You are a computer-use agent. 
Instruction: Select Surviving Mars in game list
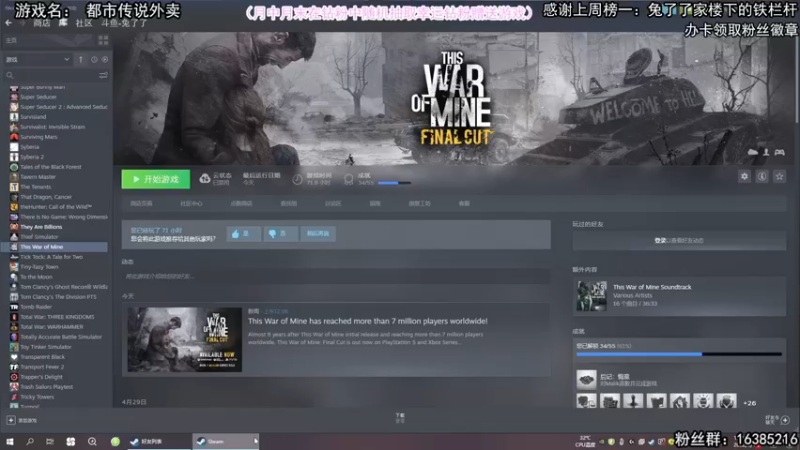coord(39,137)
